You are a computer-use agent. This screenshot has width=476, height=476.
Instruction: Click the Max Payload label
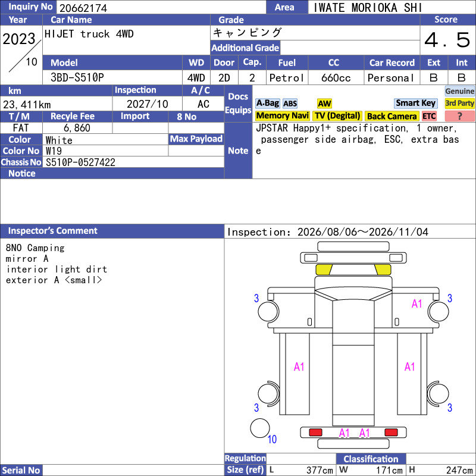(196, 139)
